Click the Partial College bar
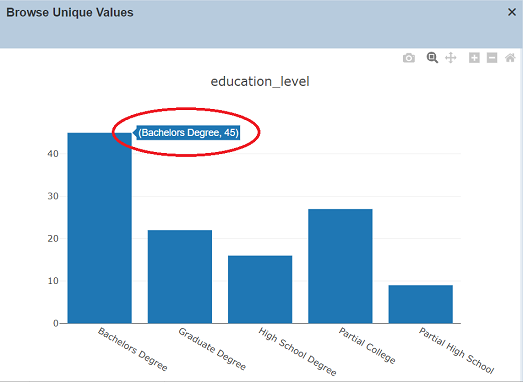Image resolution: width=523 pixels, height=382 pixels. click(340, 266)
